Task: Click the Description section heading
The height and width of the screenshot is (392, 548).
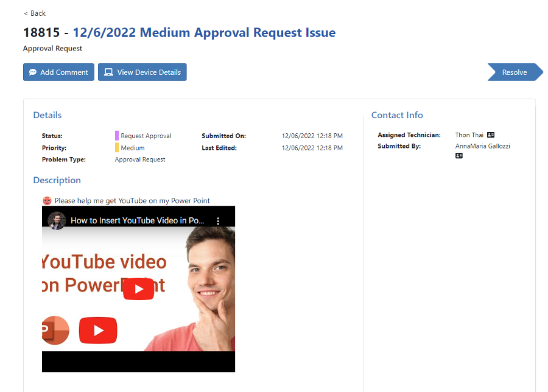Action: point(57,180)
